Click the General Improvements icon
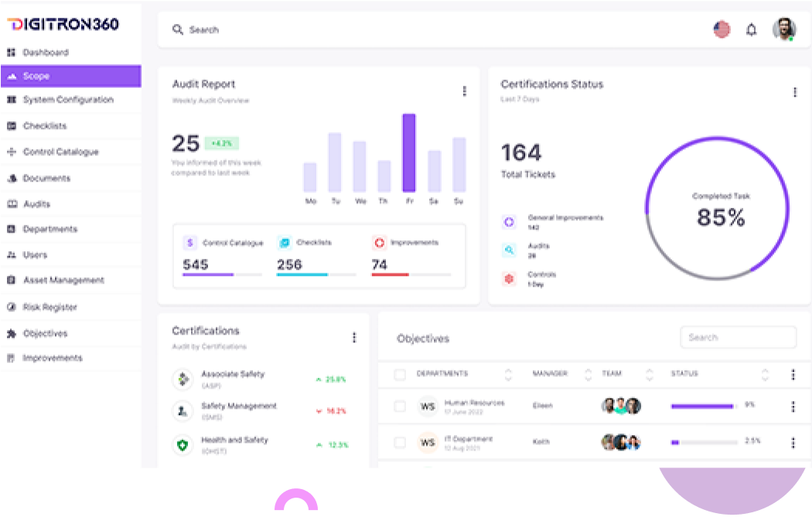The height and width of the screenshot is (527, 812). pyautogui.click(x=509, y=223)
